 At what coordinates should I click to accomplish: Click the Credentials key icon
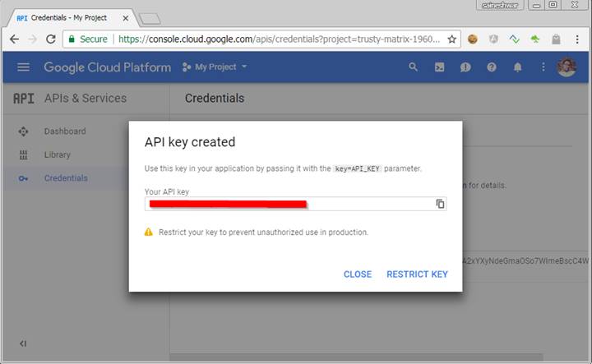click(23, 178)
